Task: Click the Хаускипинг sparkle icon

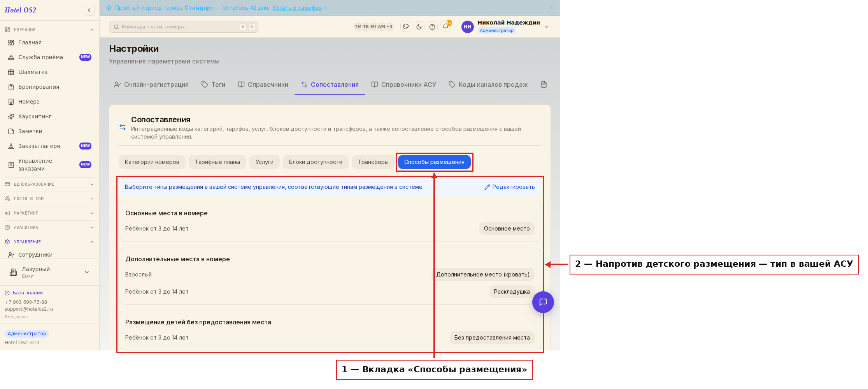Action: click(x=11, y=116)
